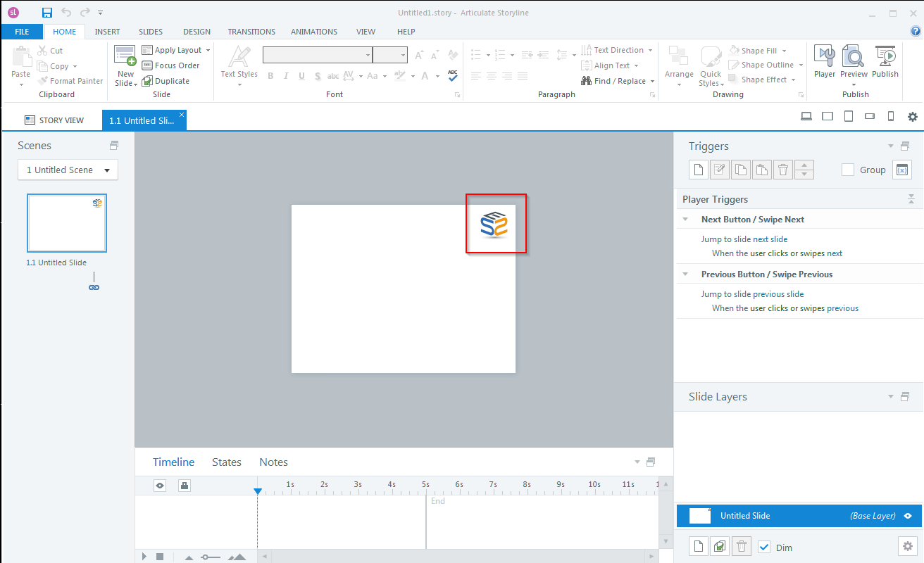The height and width of the screenshot is (563, 924).
Task: Open the player settings gear icon
Action: click(x=913, y=117)
